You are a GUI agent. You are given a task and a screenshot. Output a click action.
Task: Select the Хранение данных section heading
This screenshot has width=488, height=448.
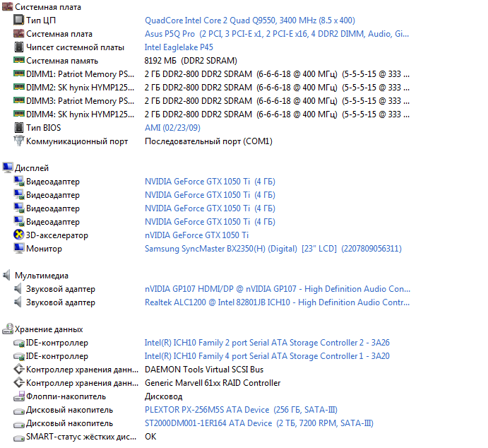49,329
